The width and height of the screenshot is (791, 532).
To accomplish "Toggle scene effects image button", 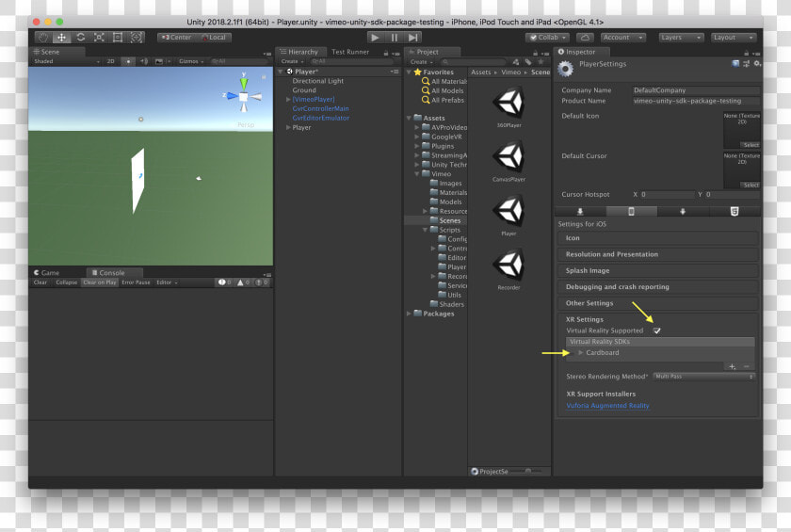I will coord(159,61).
